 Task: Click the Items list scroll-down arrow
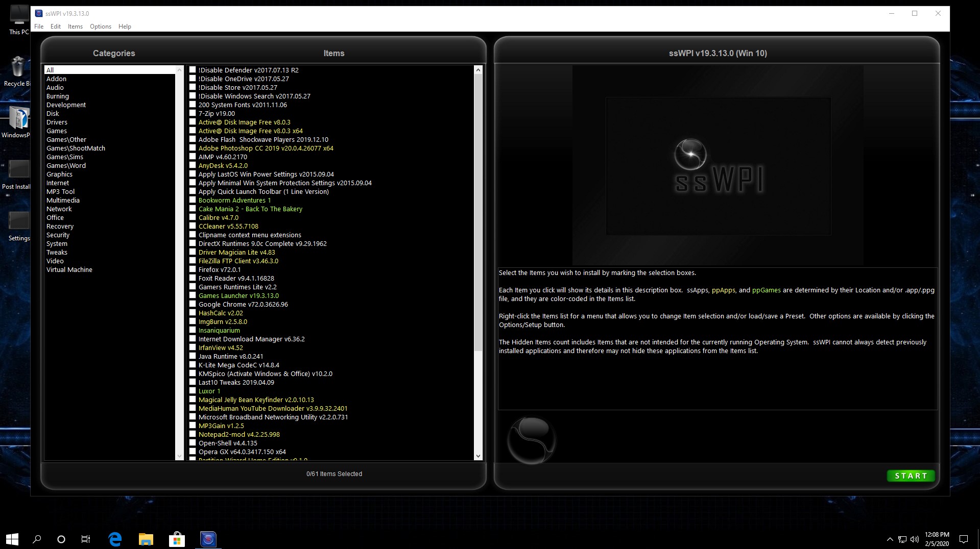(478, 456)
